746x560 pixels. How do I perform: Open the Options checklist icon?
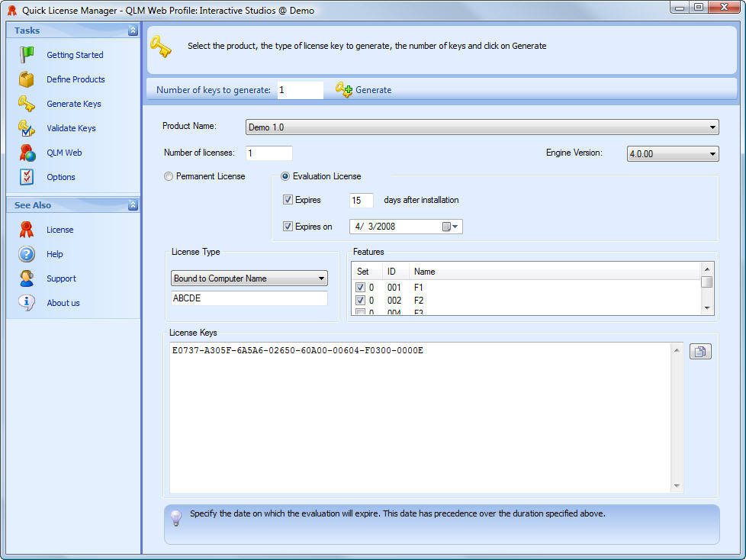tap(27, 177)
